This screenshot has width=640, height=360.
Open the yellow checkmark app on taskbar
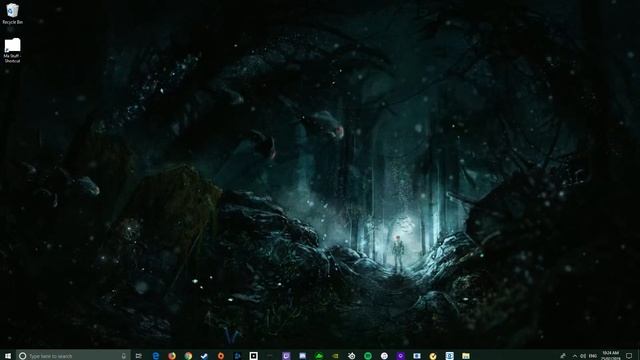click(x=433, y=356)
